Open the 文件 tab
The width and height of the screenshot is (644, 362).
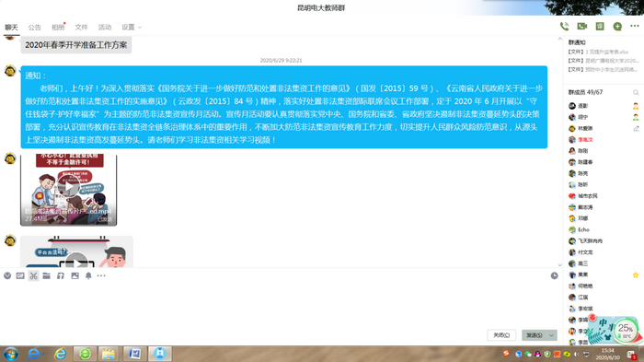point(81,27)
